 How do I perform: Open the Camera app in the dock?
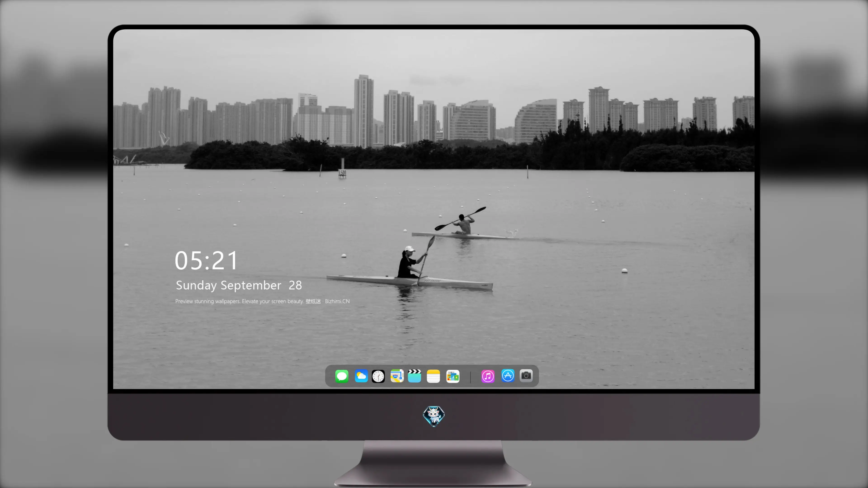tap(526, 375)
